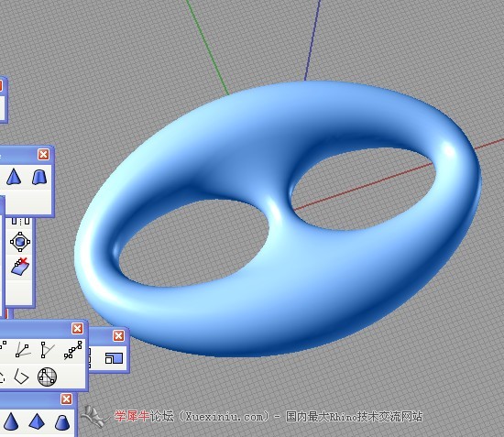Select the Line Angled tool
504x437 pixels.
point(48,350)
